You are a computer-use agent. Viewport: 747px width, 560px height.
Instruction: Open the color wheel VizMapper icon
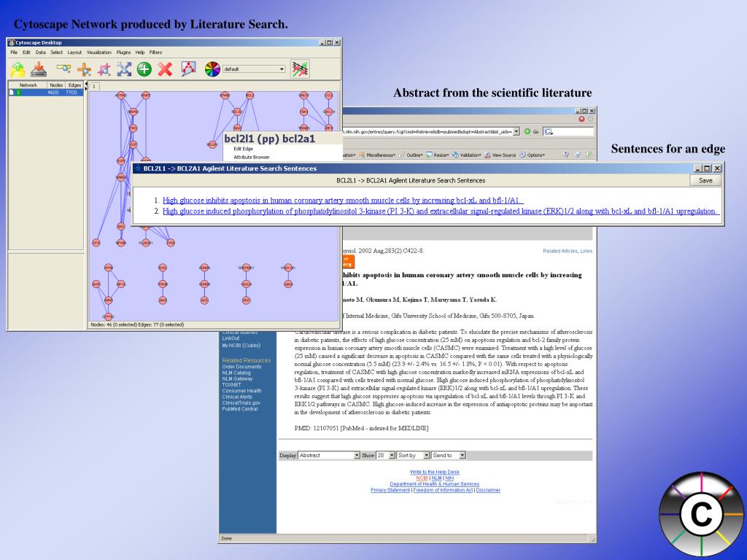[x=212, y=69]
